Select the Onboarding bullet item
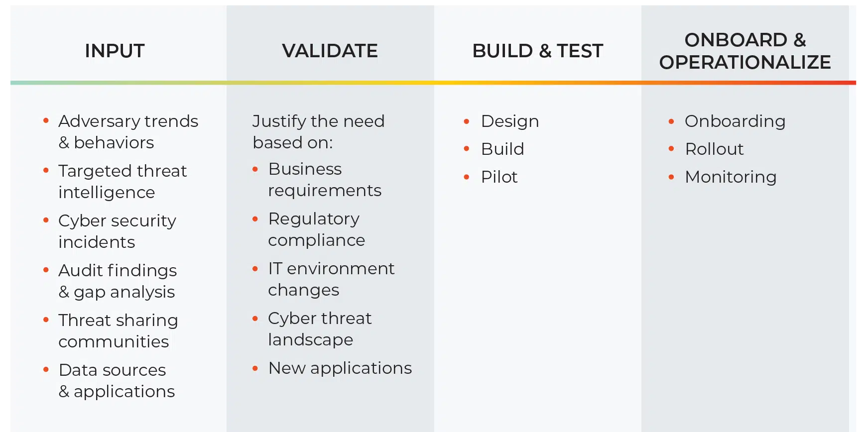868x432 pixels. (735, 121)
